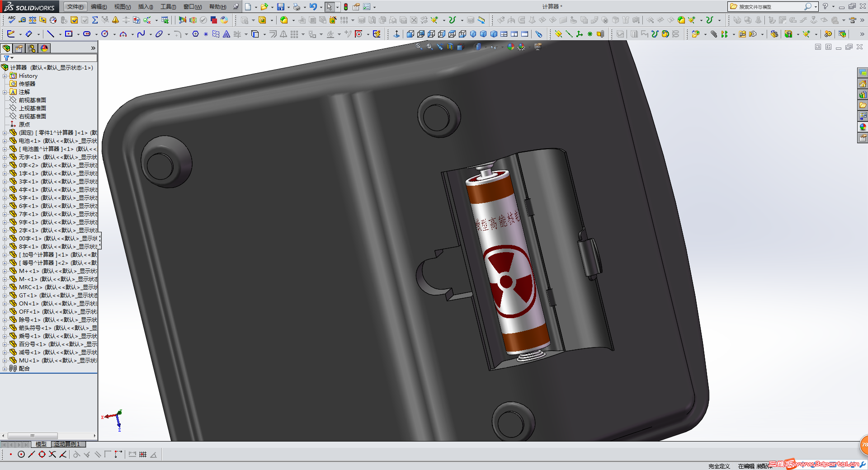Click the Normal To view icon
Viewport: 868px width, 470px height.
click(x=396, y=34)
